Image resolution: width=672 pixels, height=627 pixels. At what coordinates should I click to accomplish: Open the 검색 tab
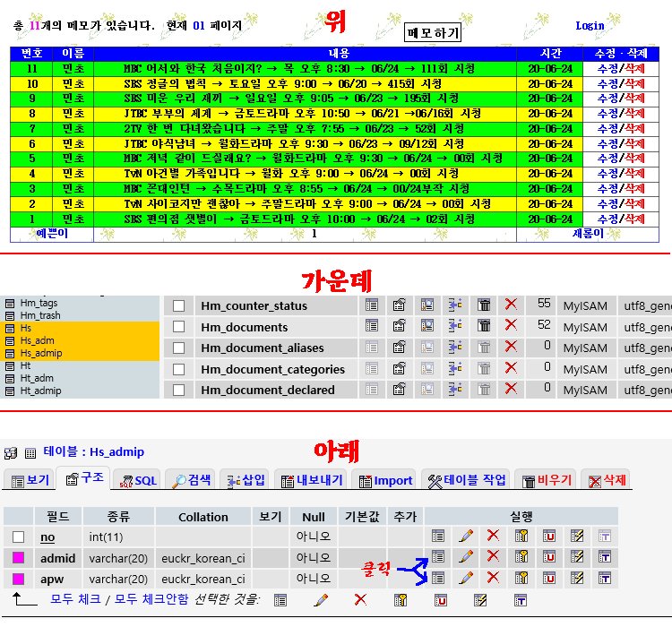[x=191, y=480]
